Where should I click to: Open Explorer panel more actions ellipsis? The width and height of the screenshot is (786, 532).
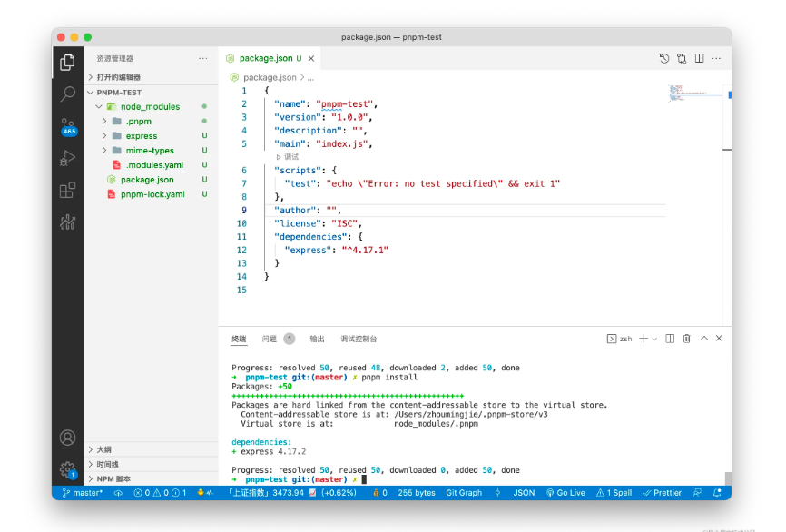coord(202,59)
